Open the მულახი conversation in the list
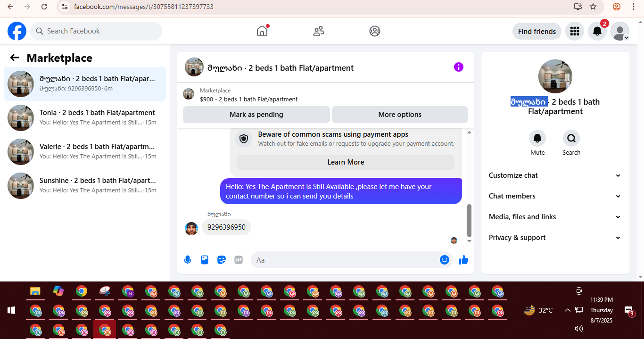Viewport: 644px width, 339px height. coord(85,84)
